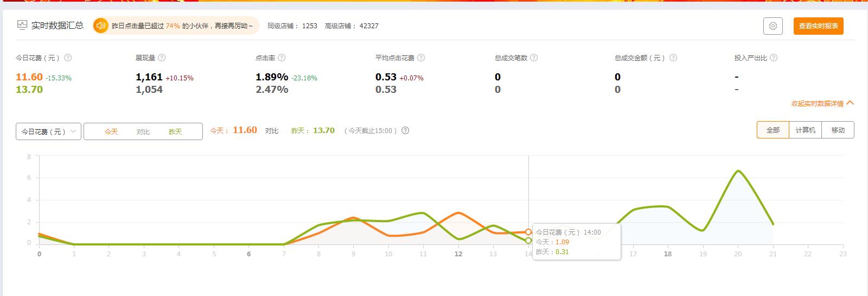Select 对比 in the comparison toggle

[143, 131]
